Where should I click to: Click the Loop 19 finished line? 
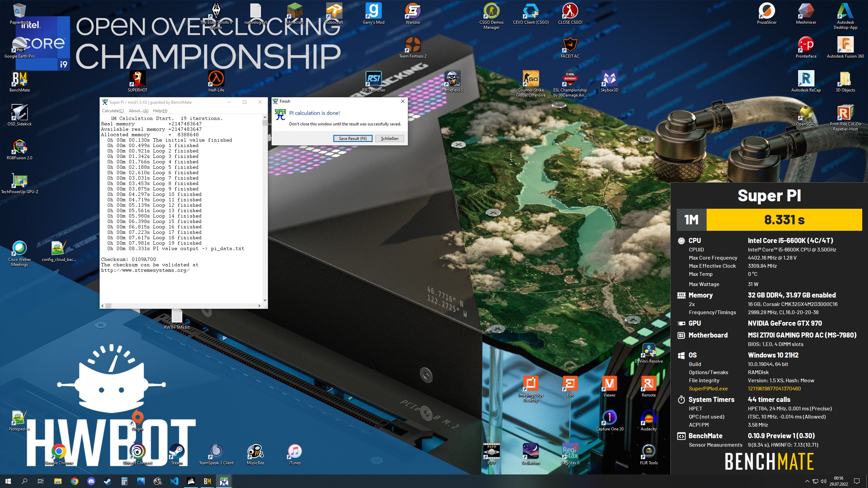click(154, 243)
